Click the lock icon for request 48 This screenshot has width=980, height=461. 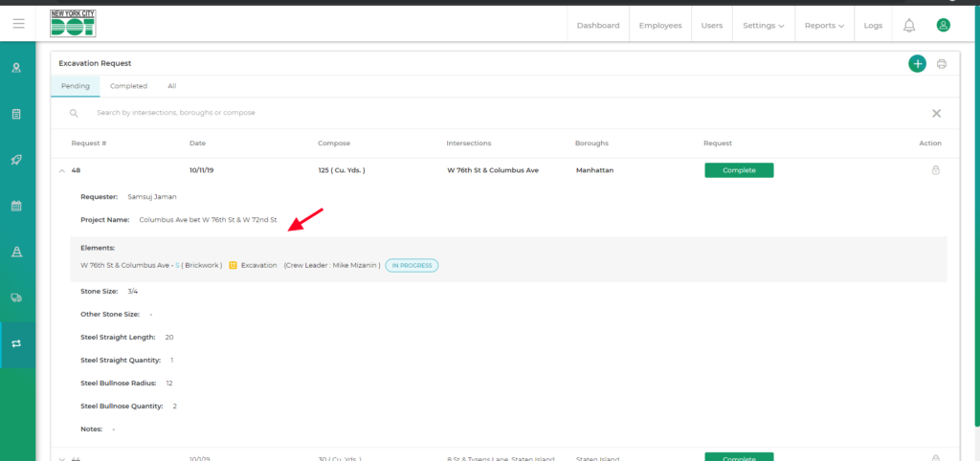tap(935, 170)
